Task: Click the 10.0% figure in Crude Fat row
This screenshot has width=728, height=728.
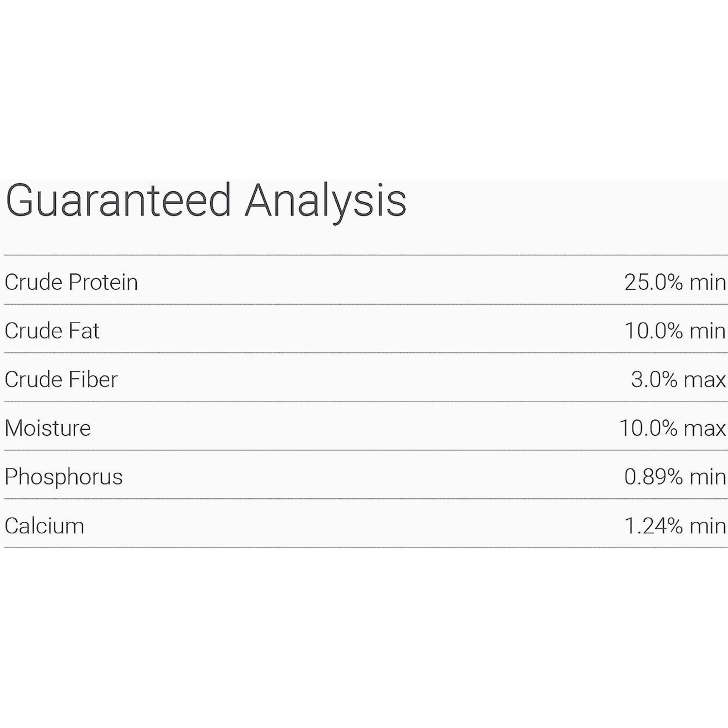Action: point(653,331)
